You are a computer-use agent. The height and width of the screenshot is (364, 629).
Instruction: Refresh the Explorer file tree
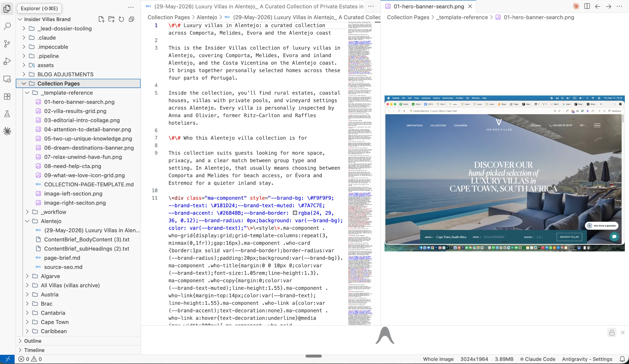(121, 19)
